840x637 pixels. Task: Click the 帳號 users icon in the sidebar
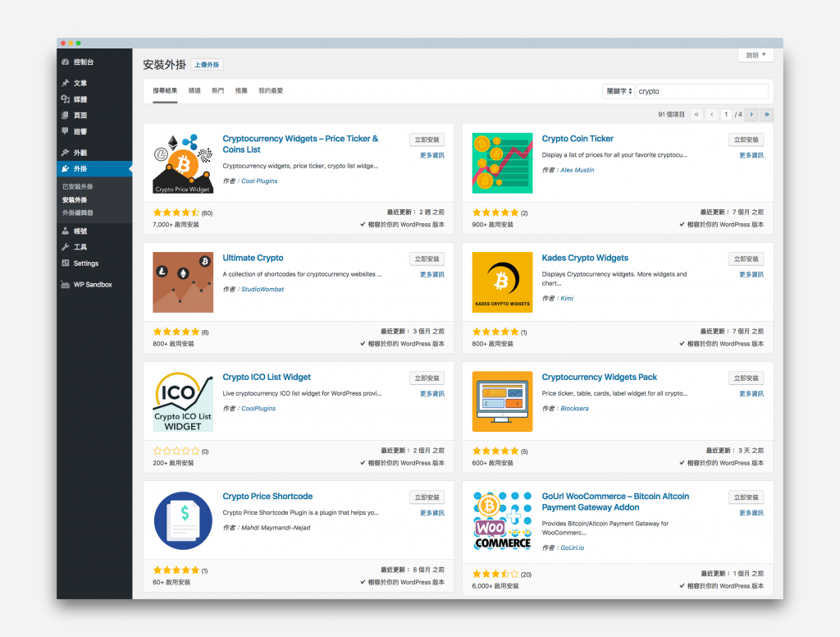point(66,231)
